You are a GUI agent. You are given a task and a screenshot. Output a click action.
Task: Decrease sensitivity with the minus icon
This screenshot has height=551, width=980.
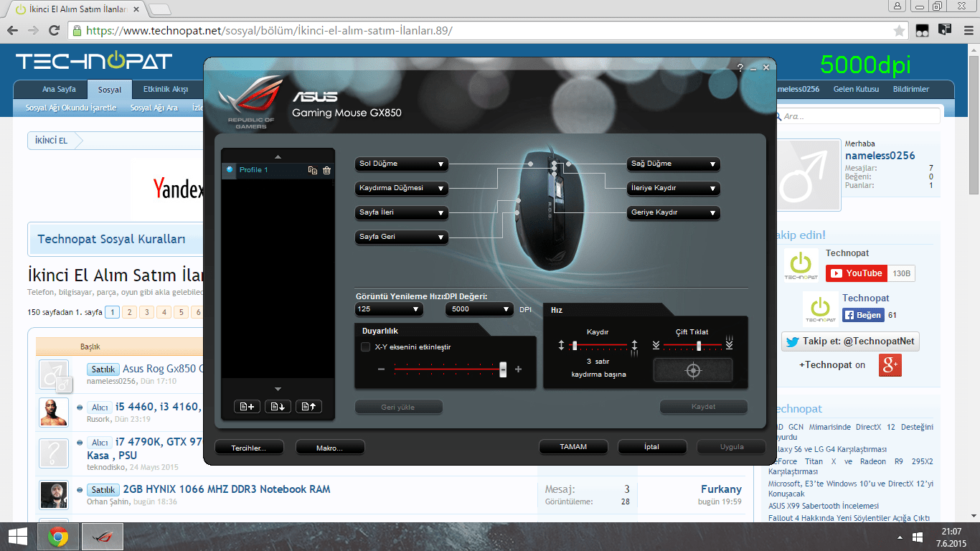click(381, 369)
